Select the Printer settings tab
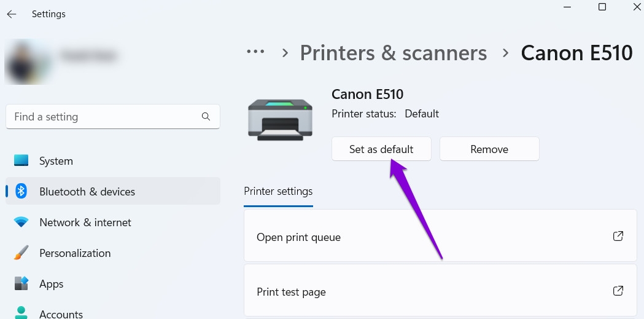 (x=278, y=191)
